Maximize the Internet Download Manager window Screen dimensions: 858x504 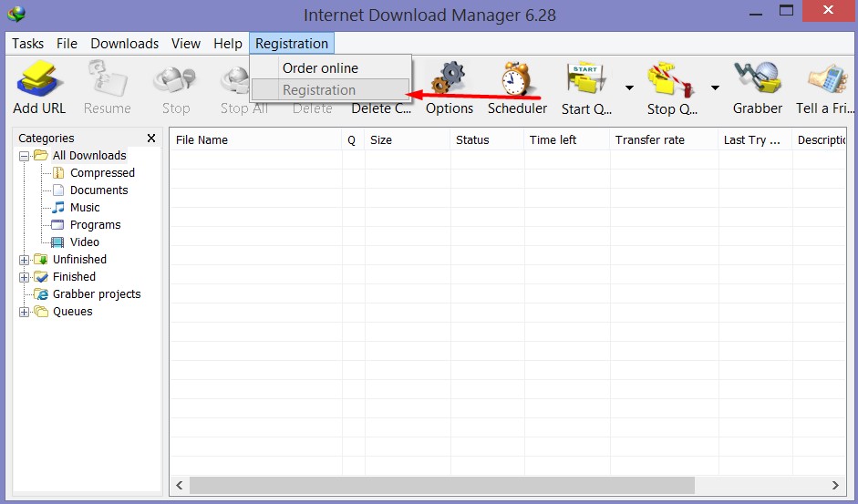point(786,11)
